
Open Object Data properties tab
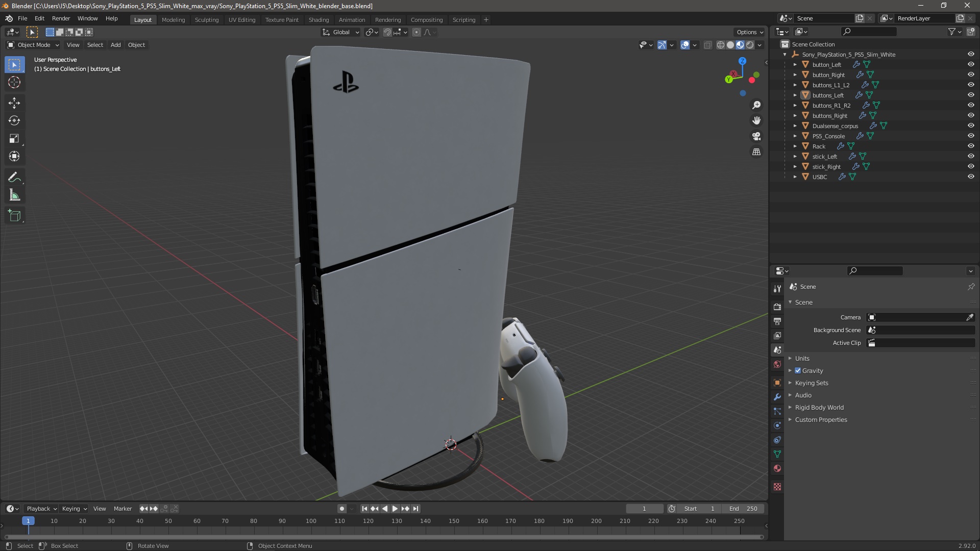(777, 454)
